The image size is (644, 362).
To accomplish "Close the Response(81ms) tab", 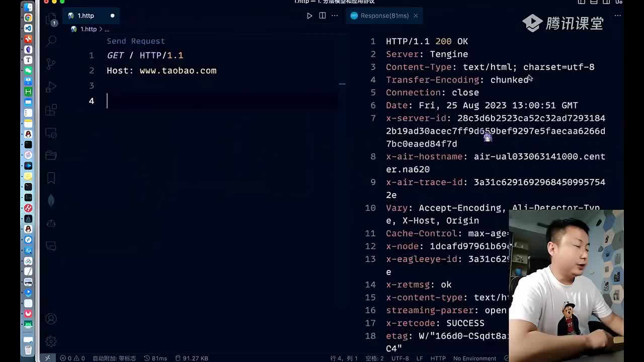I will point(416,16).
